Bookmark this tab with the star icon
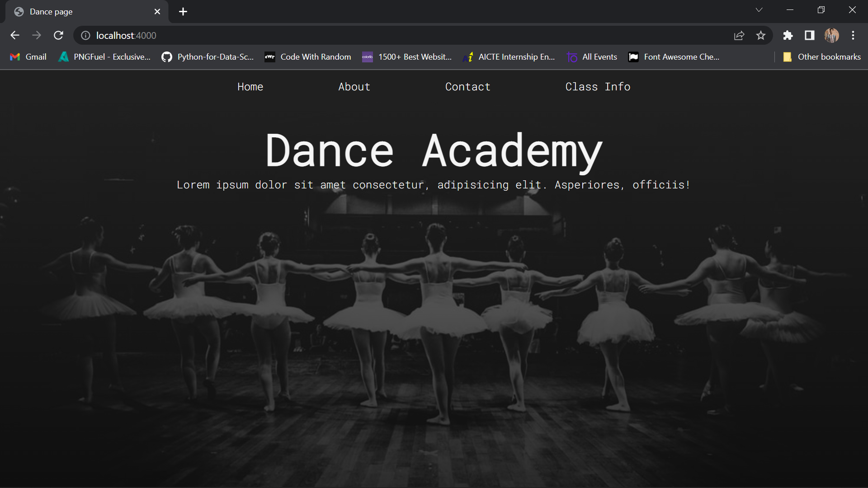 761,35
